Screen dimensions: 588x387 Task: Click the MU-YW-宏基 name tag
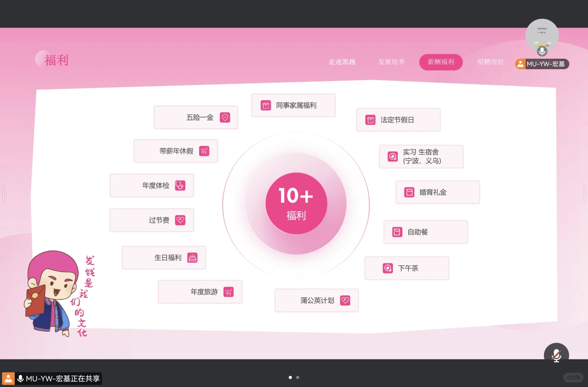[542, 64]
